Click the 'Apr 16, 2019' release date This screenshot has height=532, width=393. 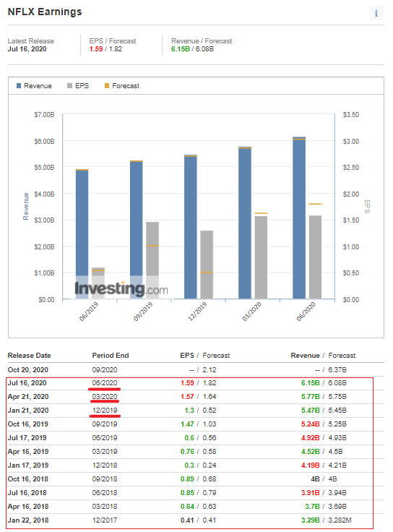coord(28,452)
